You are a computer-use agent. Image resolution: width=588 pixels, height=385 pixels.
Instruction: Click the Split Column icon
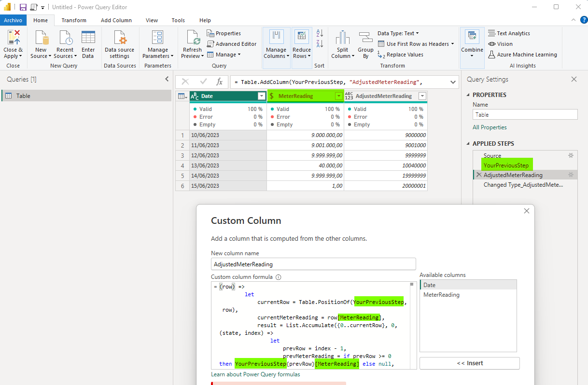[343, 38]
